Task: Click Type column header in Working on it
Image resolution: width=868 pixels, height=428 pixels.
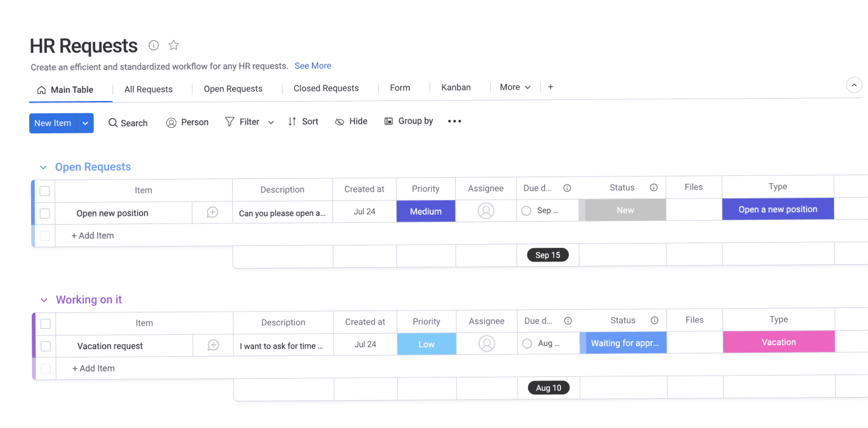Action: pos(778,319)
